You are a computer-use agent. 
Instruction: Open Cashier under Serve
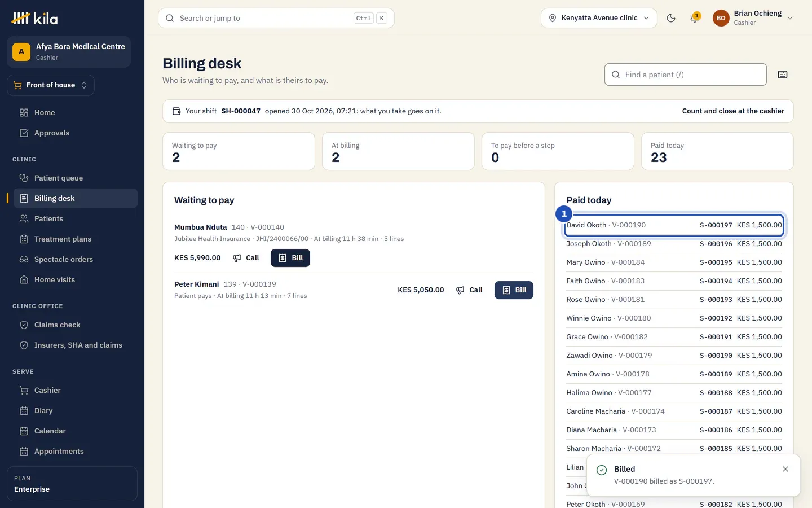75,390
